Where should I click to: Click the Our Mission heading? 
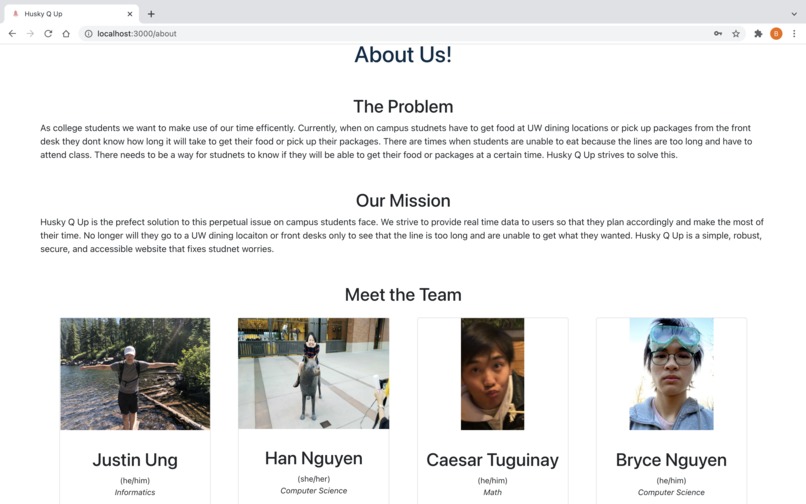403,201
